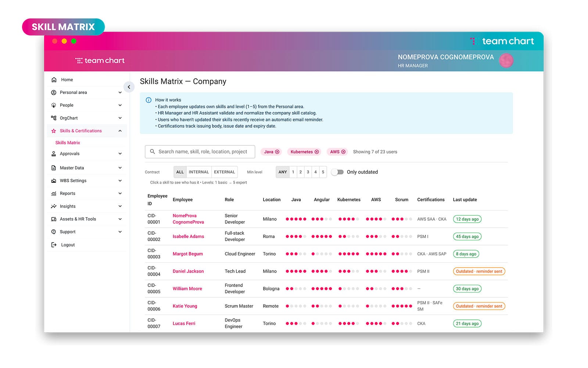Open Daniel Jackson employee link
Viewport: 588px width, 368px height.
[x=188, y=271]
